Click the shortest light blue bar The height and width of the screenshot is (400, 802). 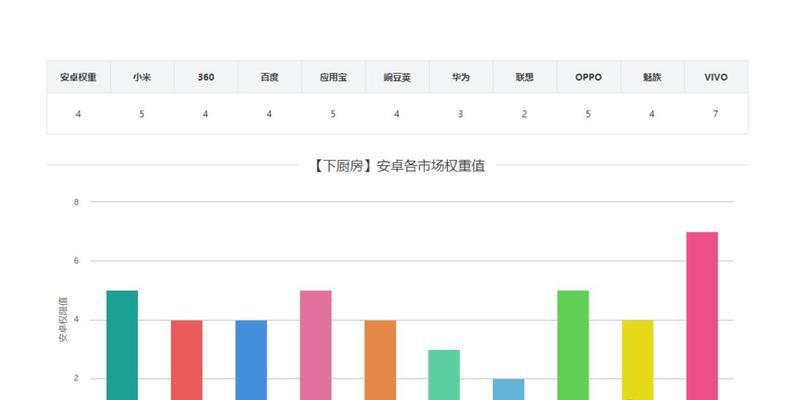pyautogui.click(x=509, y=389)
